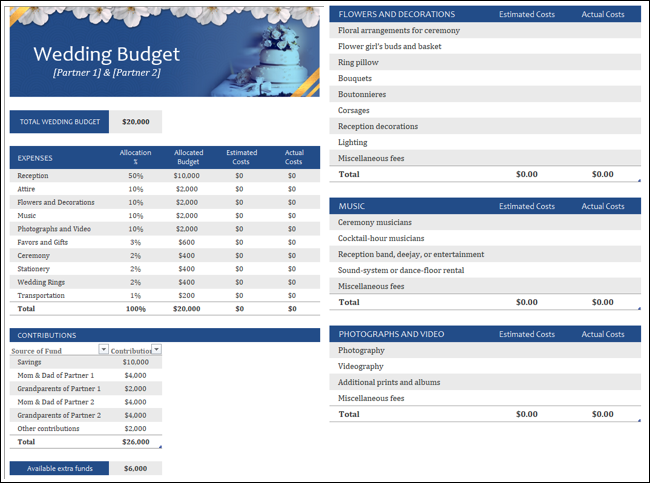Click the $10,000 Savings contribution amount
Viewport: 650px width, 483px height.
click(x=136, y=362)
